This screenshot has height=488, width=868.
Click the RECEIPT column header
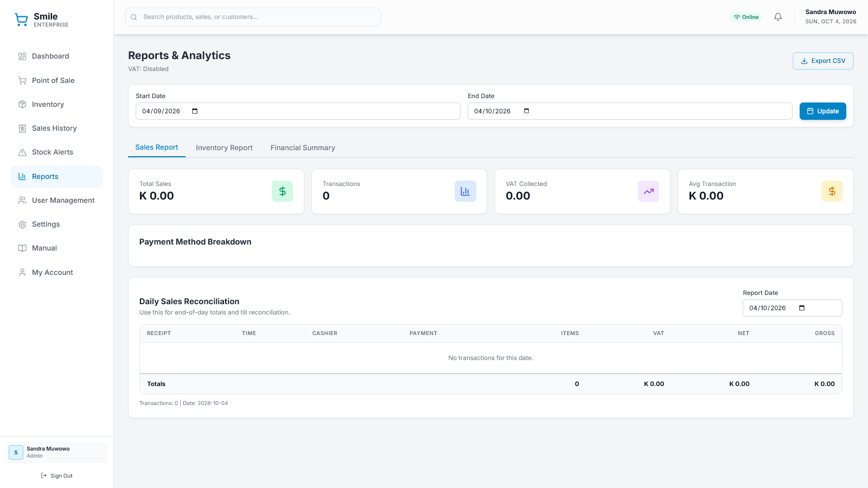point(159,333)
